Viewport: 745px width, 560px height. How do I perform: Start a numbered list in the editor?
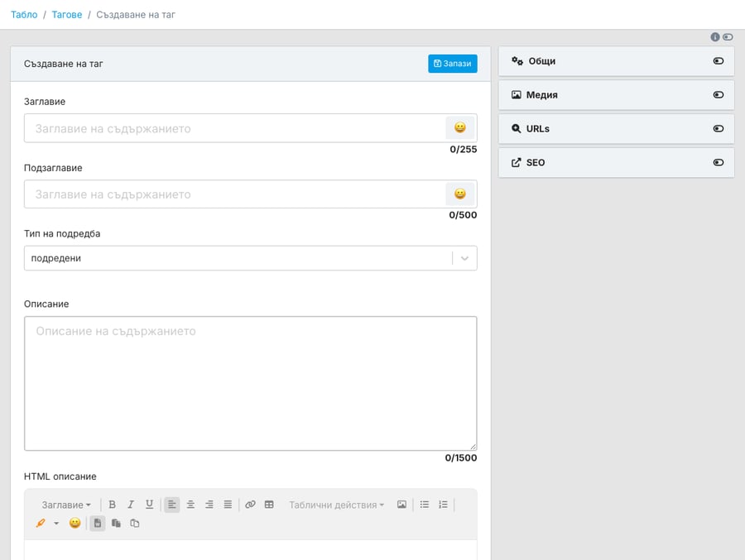(443, 505)
